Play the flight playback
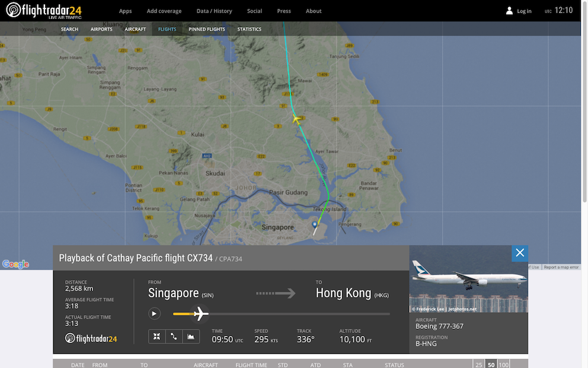588x368 pixels. click(154, 313)
